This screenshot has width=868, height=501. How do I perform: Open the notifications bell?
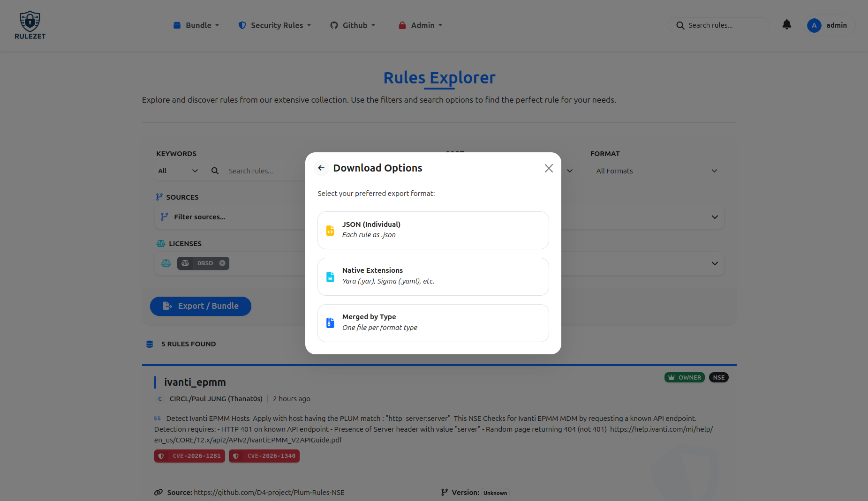pos(786,25)
